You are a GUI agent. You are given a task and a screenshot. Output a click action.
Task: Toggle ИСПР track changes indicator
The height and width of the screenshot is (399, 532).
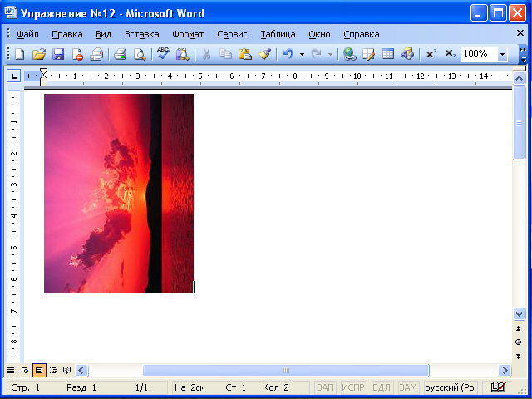tap(352, 387)
